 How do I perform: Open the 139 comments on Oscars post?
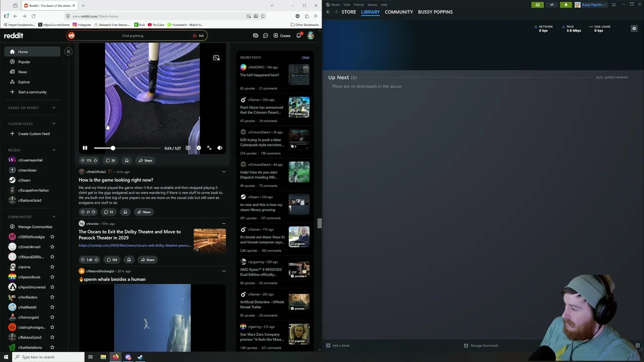point(112,260)
